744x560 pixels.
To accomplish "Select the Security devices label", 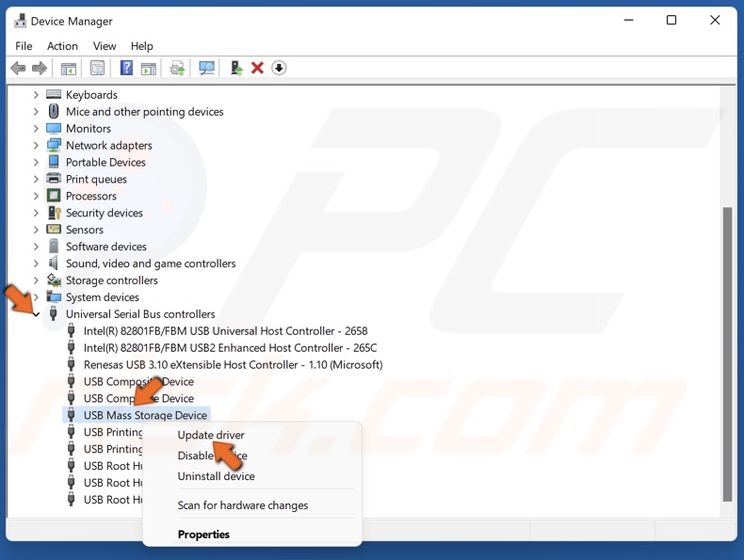I will coord(105,213).
